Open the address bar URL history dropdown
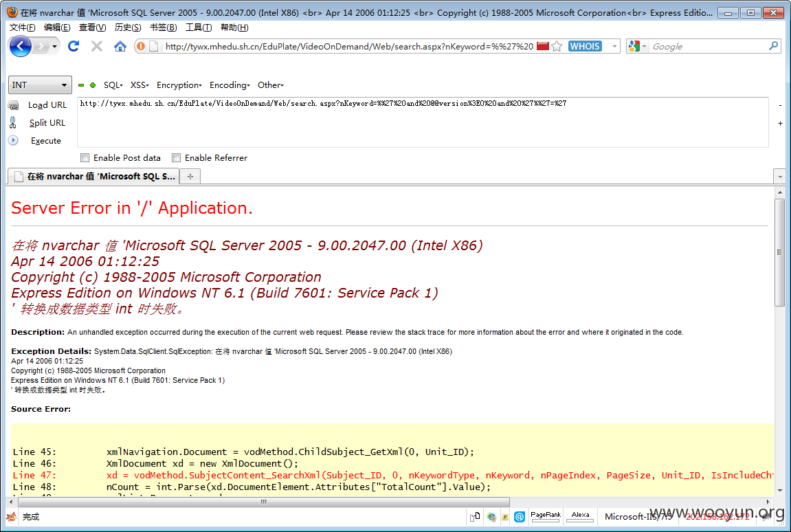The image size is (791, 532). pyautogui.click(x=614, y=47)
